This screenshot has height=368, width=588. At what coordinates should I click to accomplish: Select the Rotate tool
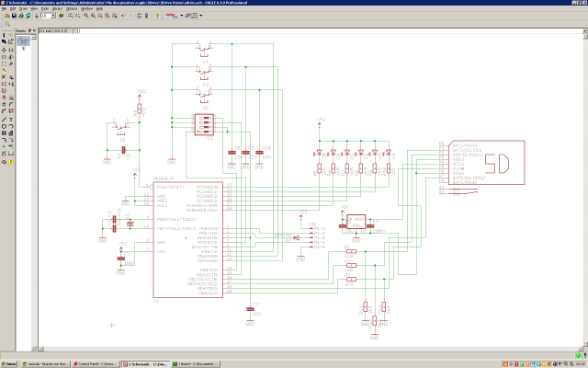click(11, 57)
